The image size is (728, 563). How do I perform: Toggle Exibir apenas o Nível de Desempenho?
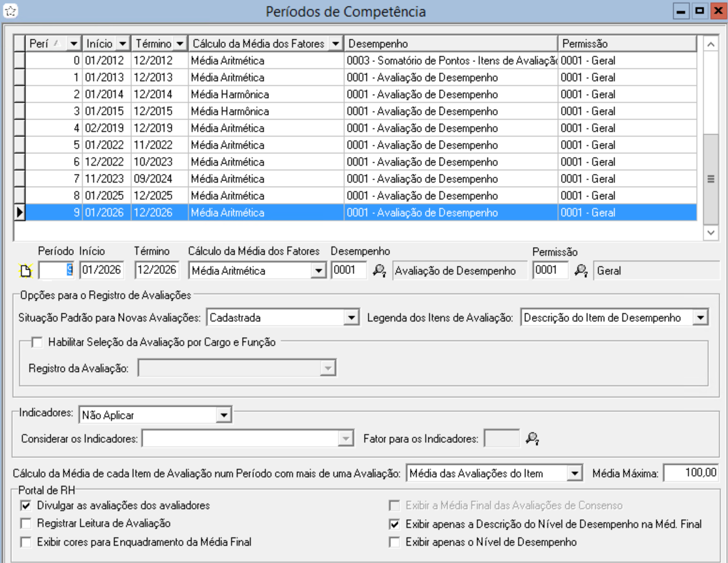(394, 542)
